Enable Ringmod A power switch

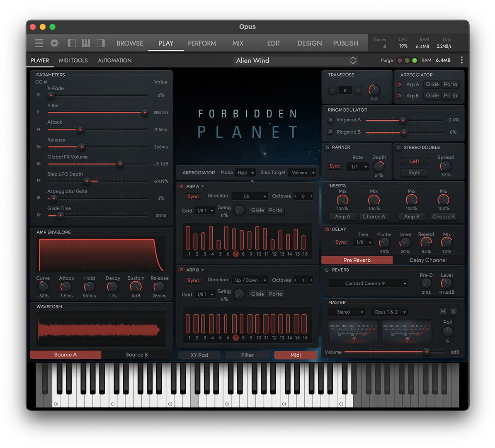[330, 120]
